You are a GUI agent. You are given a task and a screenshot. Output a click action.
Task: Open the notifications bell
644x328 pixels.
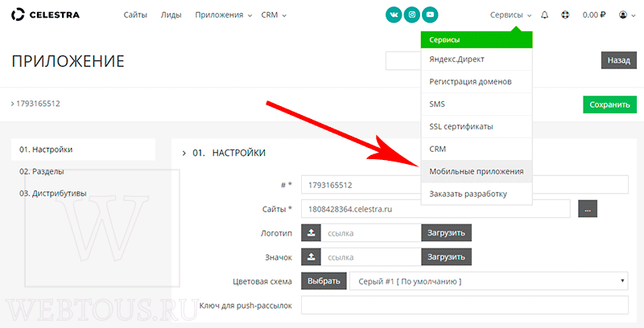point(545,15)
